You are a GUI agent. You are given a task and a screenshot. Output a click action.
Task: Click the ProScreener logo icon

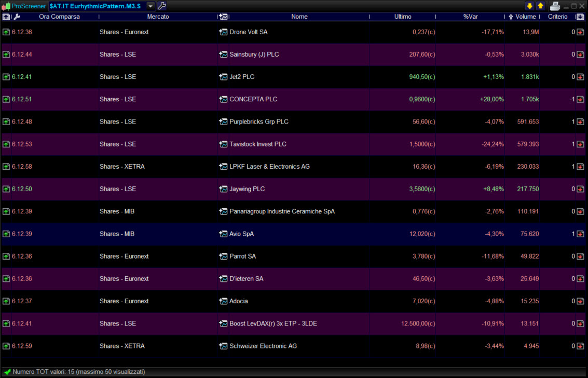coord(6,6)
